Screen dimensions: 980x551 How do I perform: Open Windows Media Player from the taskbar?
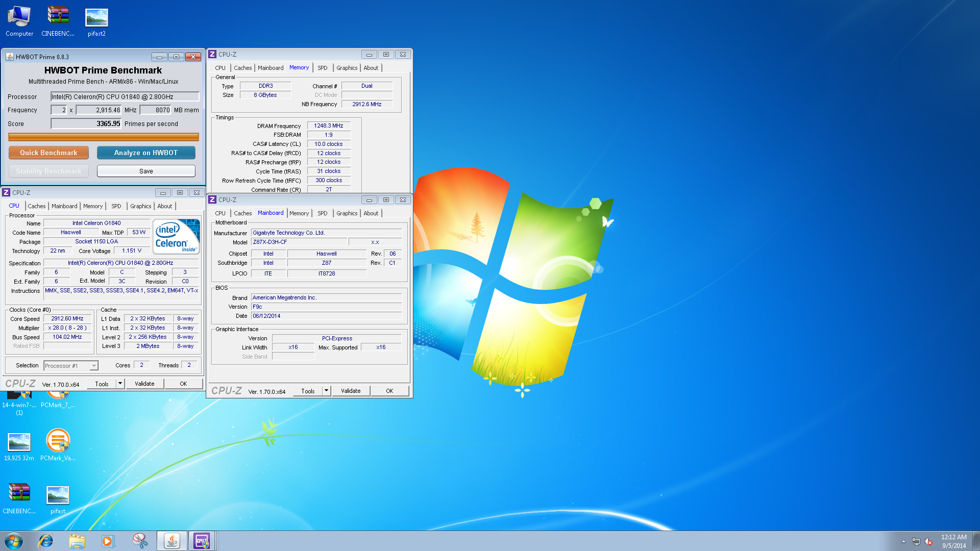[x=108, y=541]
